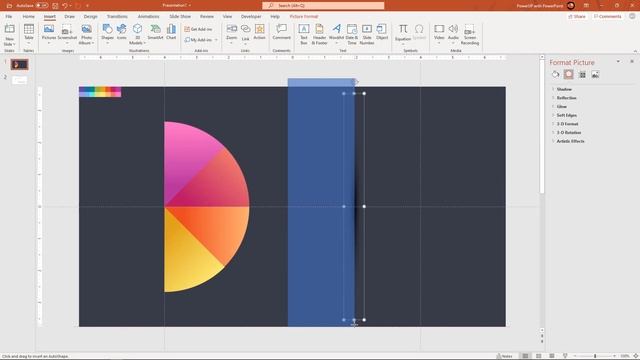
Task: Expand the Shadow section
Action: (564, 89)
